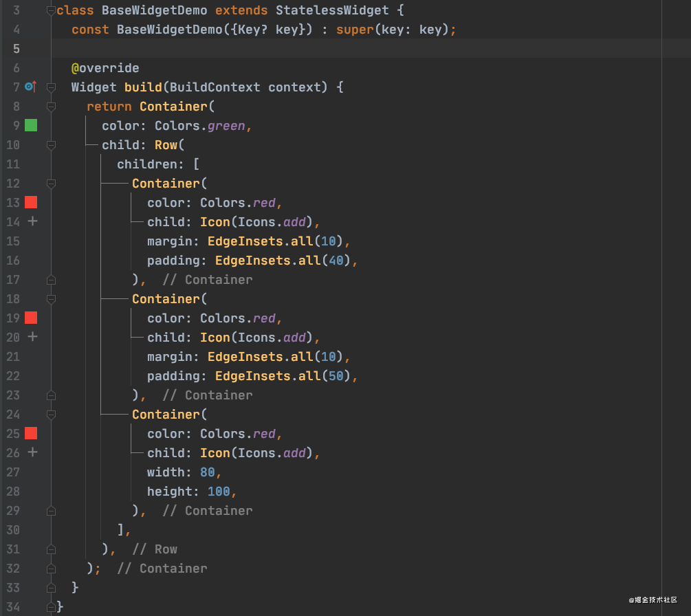Screen dimensions: 691x616
Task: Click the method fold end marker on line 33
Action: tap(51, 588)
